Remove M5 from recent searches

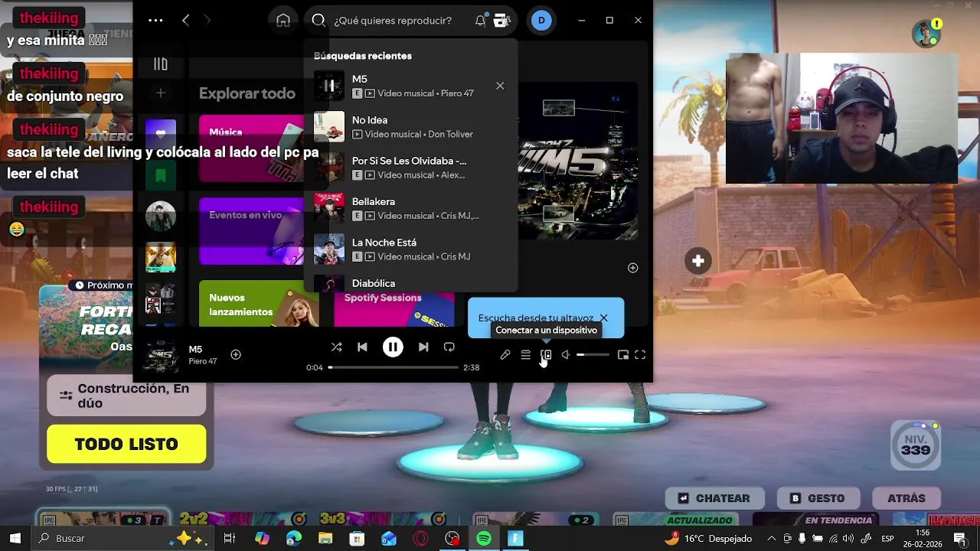(x=500, y=86)
